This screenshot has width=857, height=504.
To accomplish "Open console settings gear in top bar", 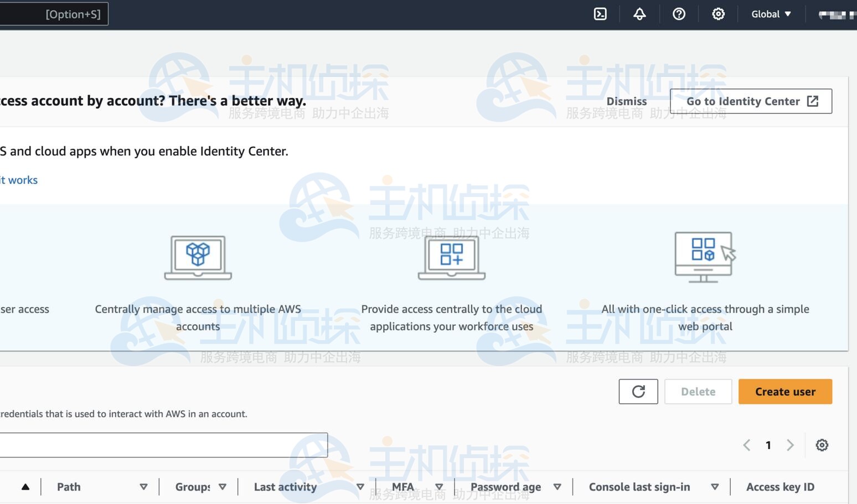I will click(718, 14).
